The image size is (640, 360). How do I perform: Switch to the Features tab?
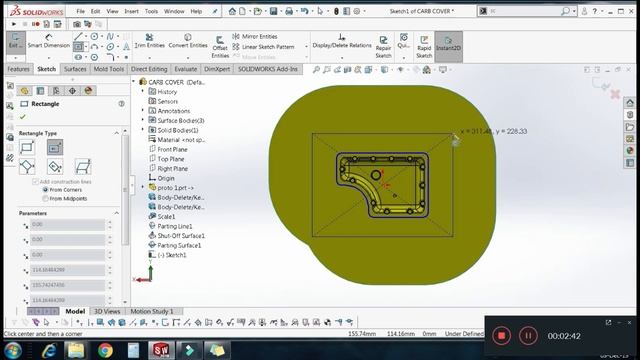pos(18,69)
